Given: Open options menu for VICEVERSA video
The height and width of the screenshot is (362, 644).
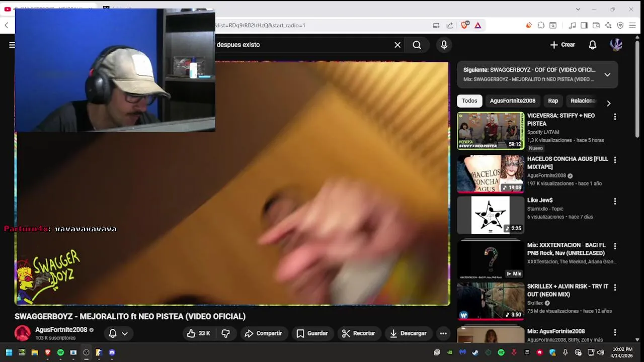Looking at the screenshot, I should tap(615, 117).
